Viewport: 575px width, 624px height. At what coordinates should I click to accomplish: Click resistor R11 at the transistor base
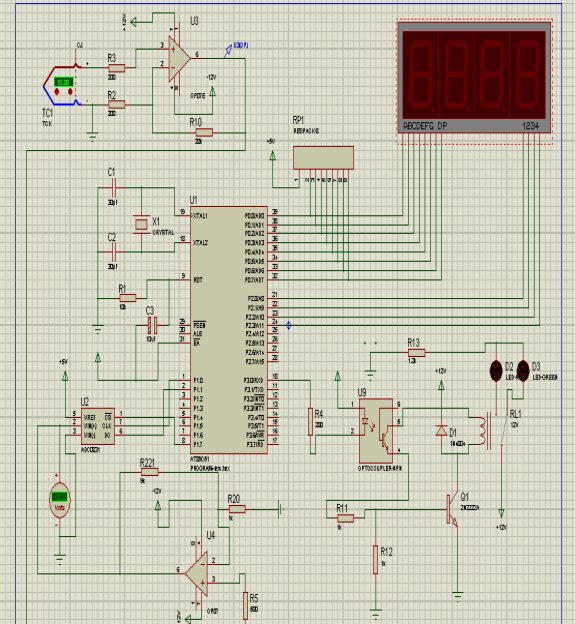345,518
